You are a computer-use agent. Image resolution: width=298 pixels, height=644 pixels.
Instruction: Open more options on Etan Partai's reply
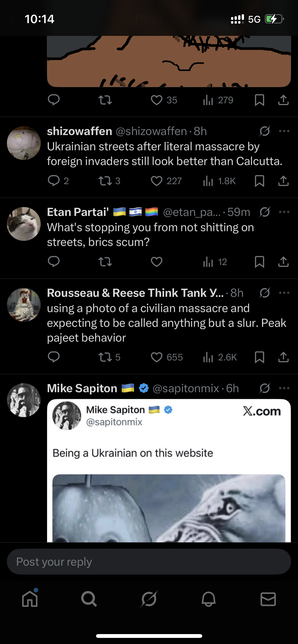point(284,212)
